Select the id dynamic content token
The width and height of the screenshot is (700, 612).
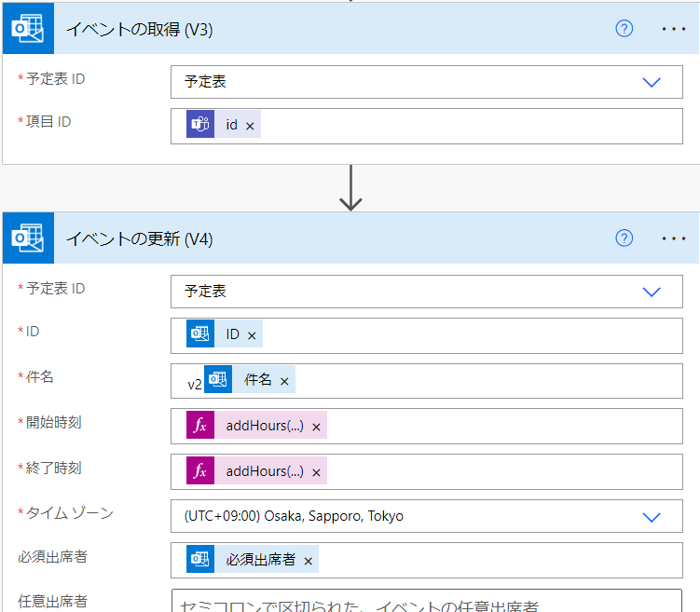coord(223,124)
